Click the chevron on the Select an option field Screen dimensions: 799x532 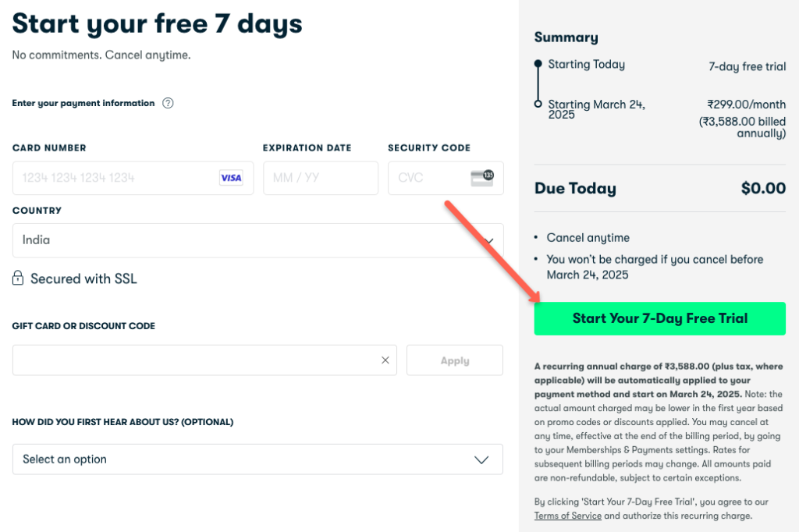click(482, 459)
